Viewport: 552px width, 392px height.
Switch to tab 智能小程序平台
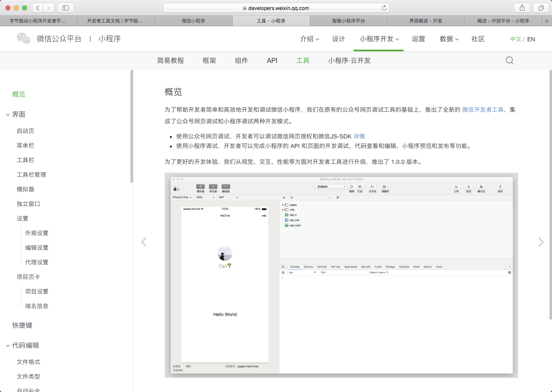[x=349, y=21]
